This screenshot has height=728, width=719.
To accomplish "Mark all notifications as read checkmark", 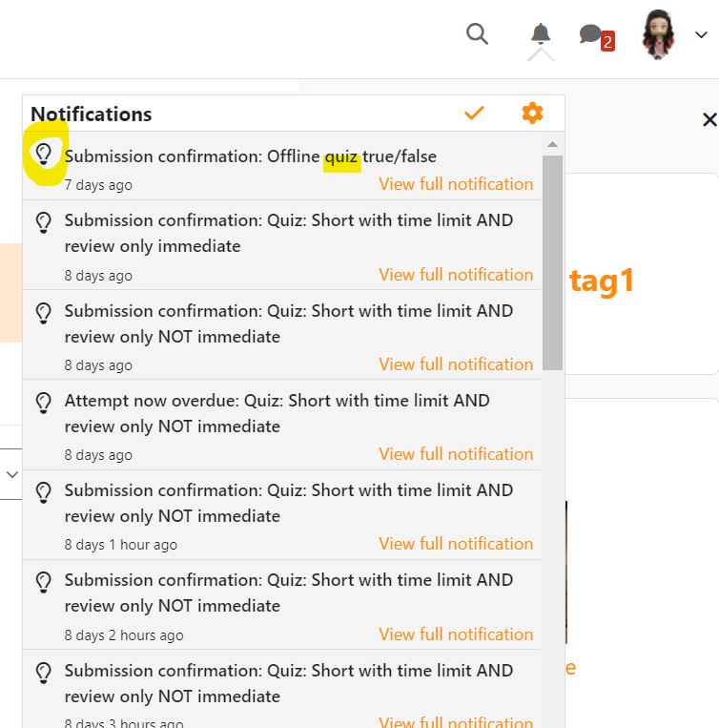I will click(474, 113).
